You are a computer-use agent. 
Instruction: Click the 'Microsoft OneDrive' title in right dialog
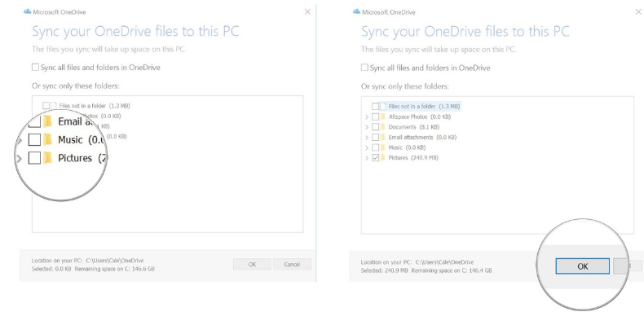pyautogui.click(x=389, y=12)
